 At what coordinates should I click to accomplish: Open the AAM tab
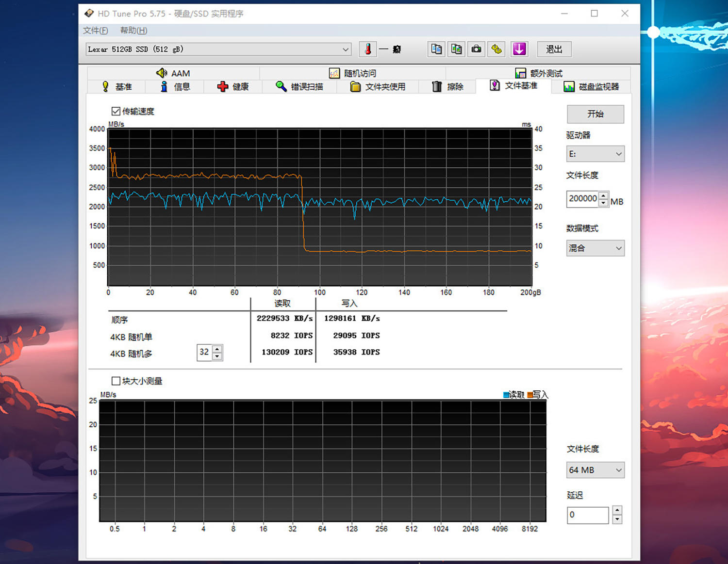[173, 73]
